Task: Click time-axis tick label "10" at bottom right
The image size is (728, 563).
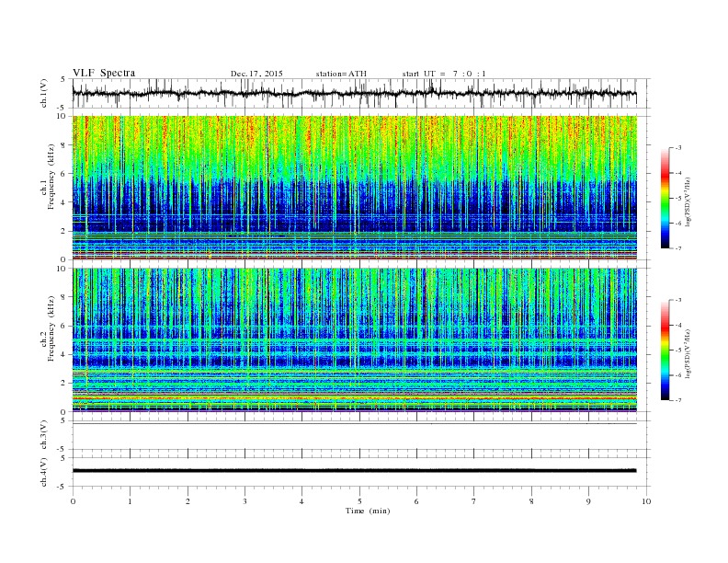Action: pyautogui.click(x=646, y=501)
